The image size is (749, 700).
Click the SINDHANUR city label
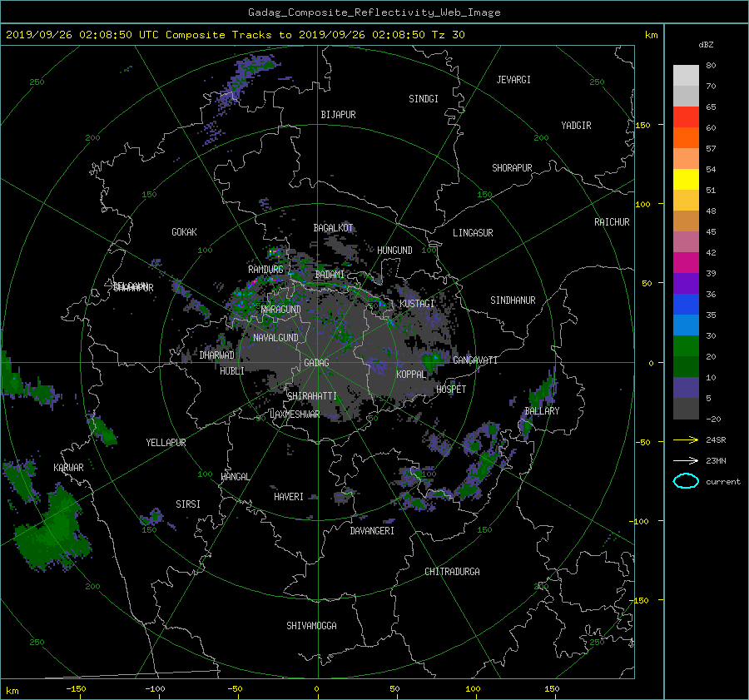(x=513, y=300)
